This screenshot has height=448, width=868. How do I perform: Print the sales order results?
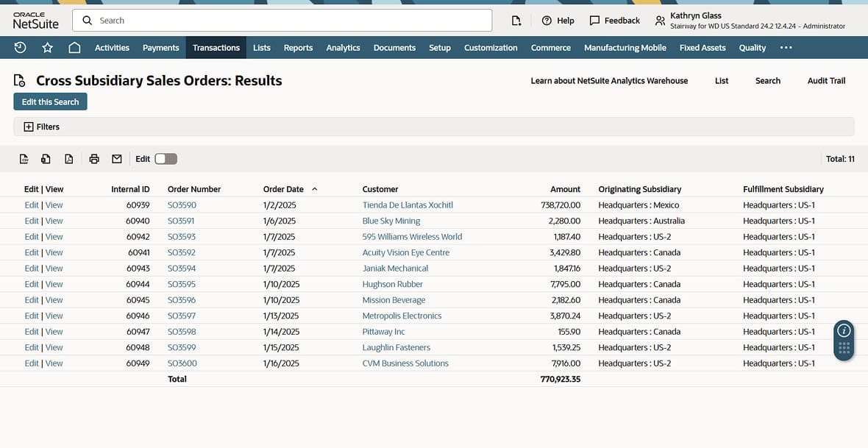(93, 158)
